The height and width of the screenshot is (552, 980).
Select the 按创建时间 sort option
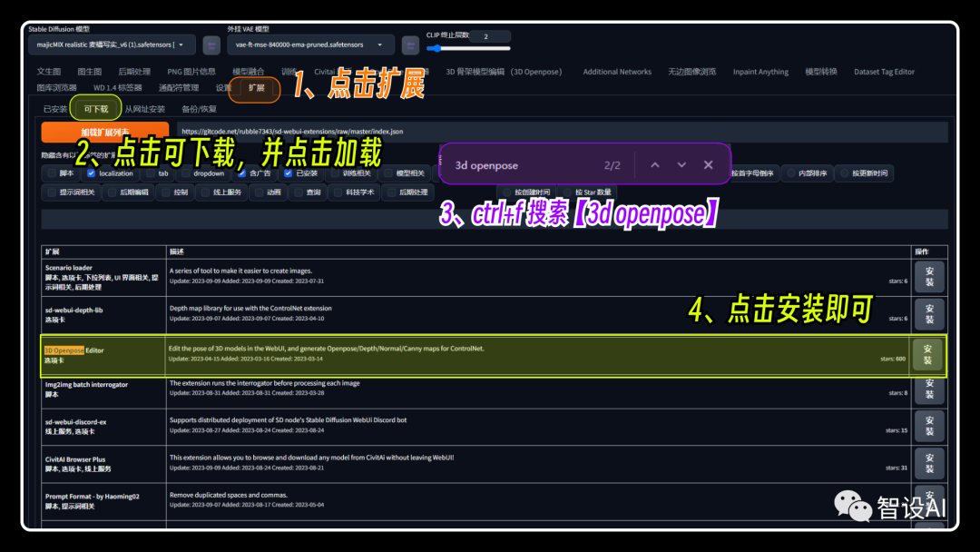(x=526, y=192)
